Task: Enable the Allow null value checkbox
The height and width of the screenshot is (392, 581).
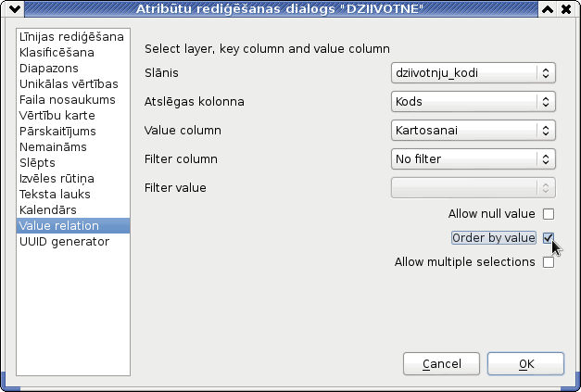Action: pos(549,214)
